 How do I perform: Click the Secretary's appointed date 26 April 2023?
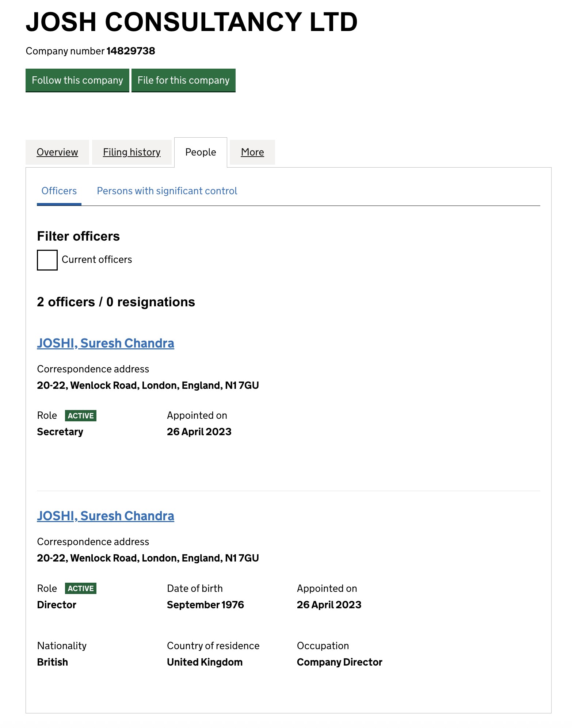199,432
